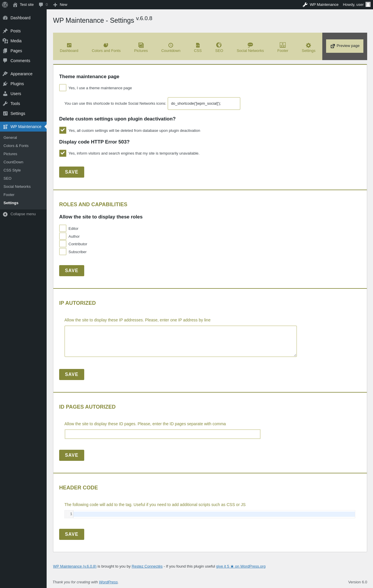Open the Countdown clock icon
Image resolution: width=373 pixels, height=588 pixels.
[x=171, y=45]
